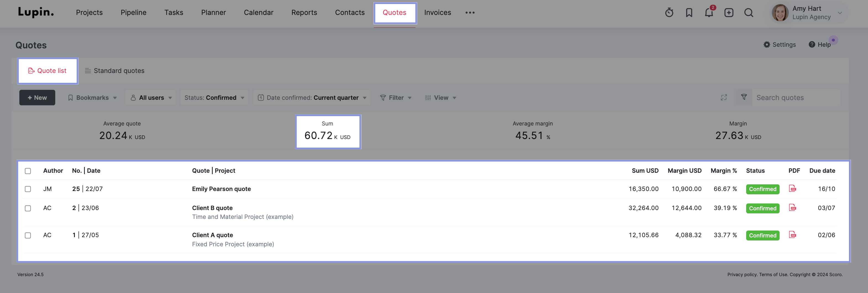Click the funnel icon beside search field

pos(744,98)
